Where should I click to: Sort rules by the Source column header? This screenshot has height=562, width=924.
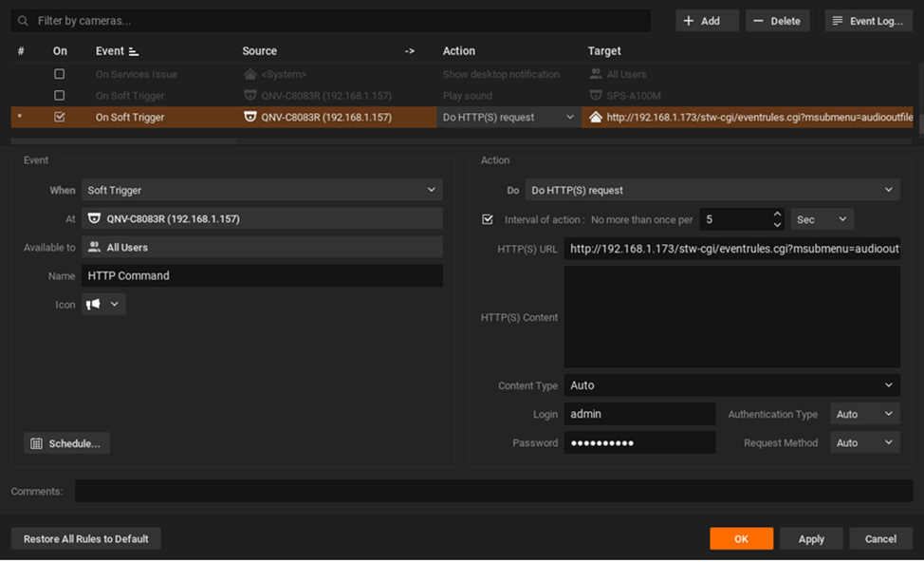click(260, 51)
